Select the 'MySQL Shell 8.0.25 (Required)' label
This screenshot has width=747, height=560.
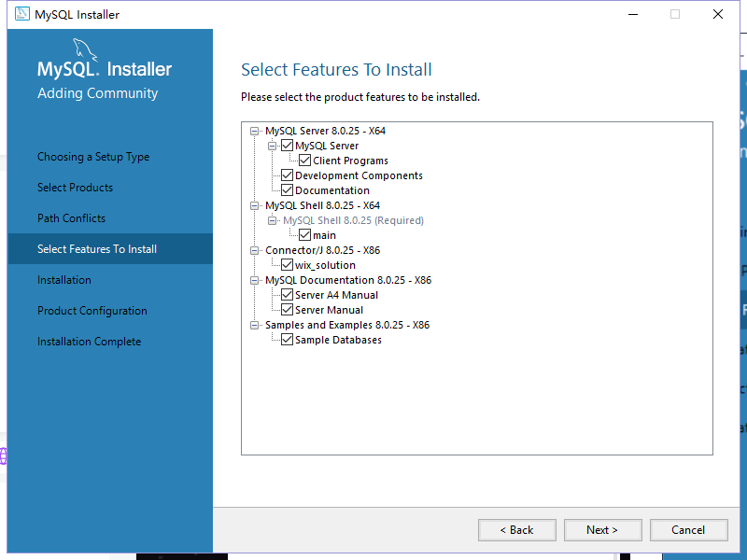click(354, 220)
